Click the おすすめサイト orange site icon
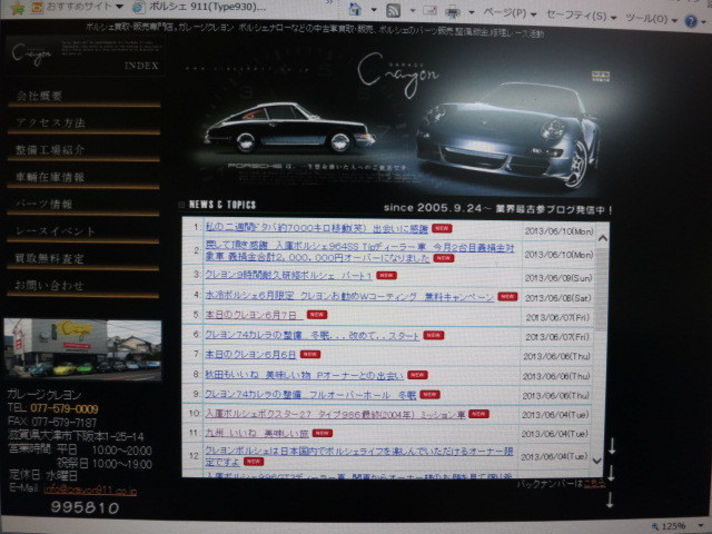 point(37,7)
